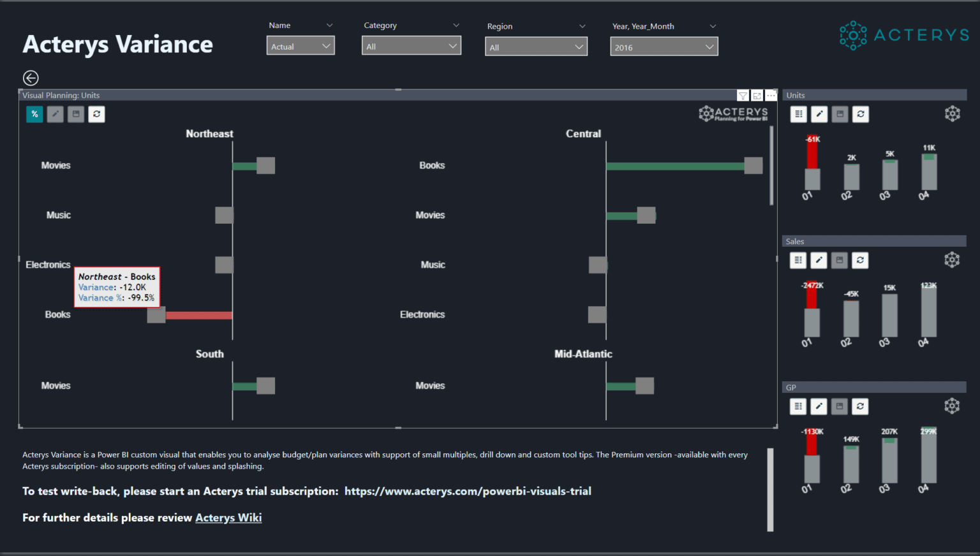Screen dimensions: 980x556
Task: Click the back arrow below Acterys Variance title
Action: click(x=31, y=78)
